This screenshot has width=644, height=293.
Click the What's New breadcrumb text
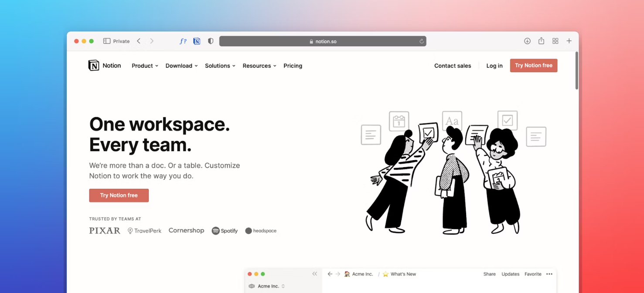403,274
